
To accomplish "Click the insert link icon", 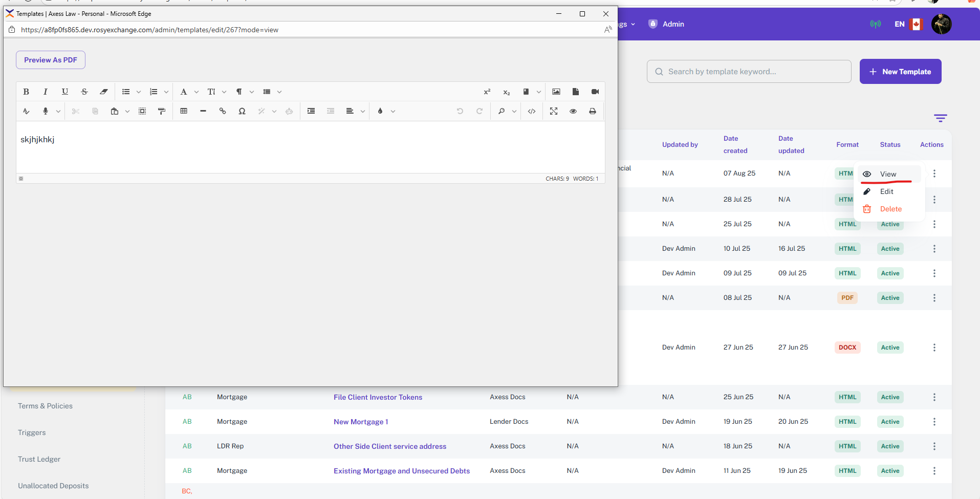I will pos(223,111).
